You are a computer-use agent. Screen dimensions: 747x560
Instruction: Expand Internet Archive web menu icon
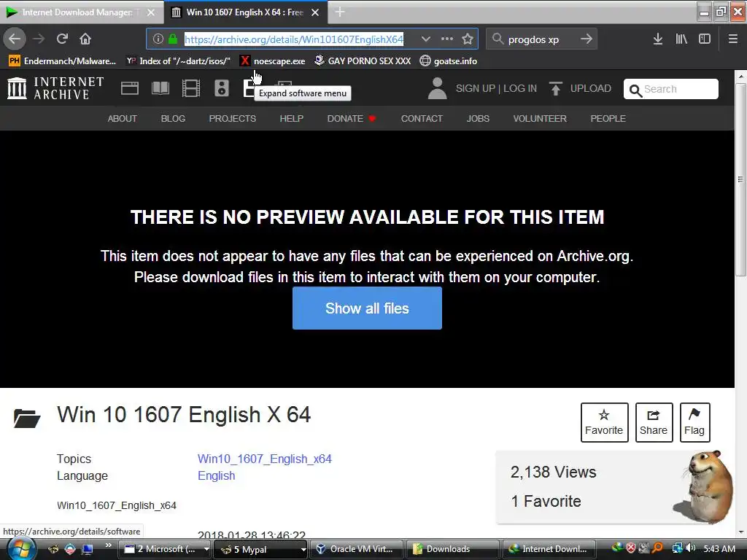pyautogui.click(x=130, y=88)
